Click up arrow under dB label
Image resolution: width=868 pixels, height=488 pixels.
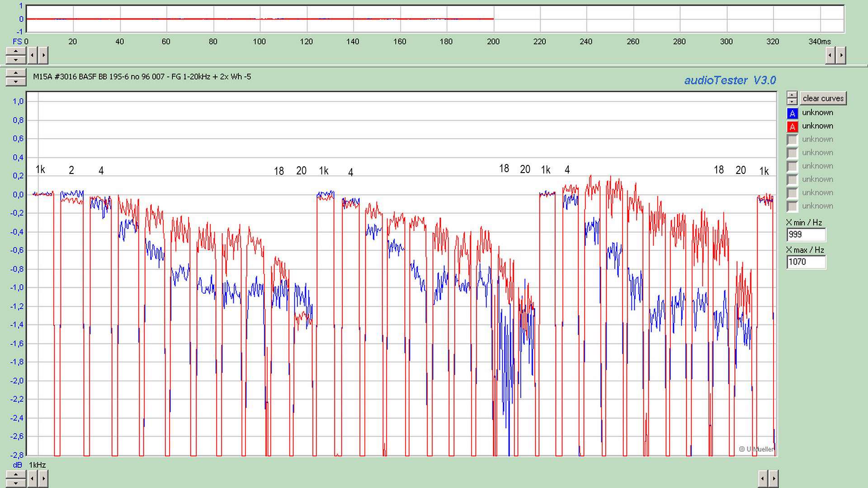pos(16,474)
